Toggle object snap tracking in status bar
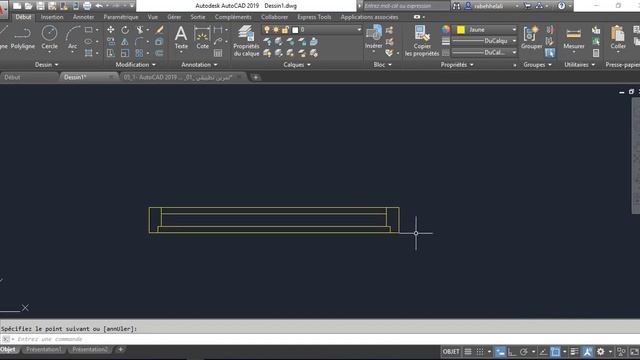The image size is (640, 360). pos(543,351)
